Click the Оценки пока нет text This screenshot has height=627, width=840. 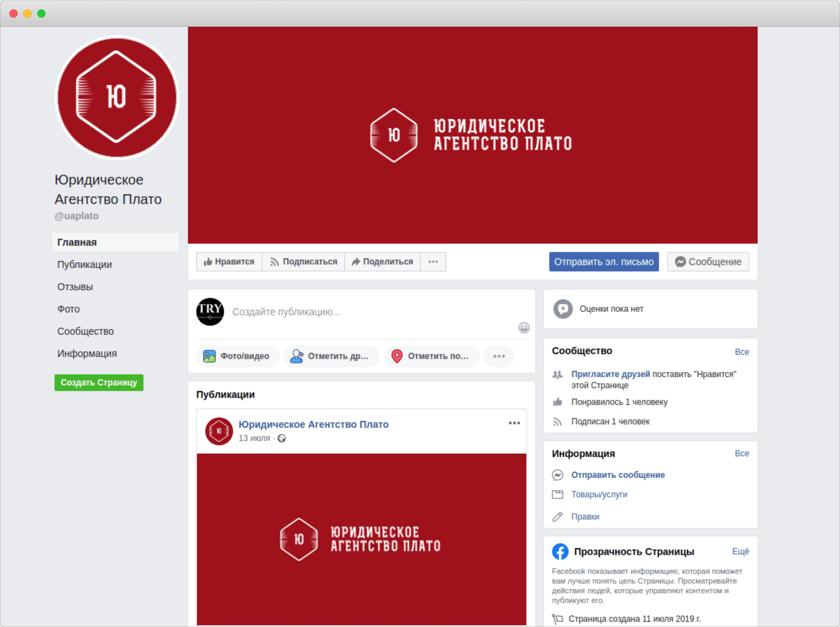tap(611, 309)
